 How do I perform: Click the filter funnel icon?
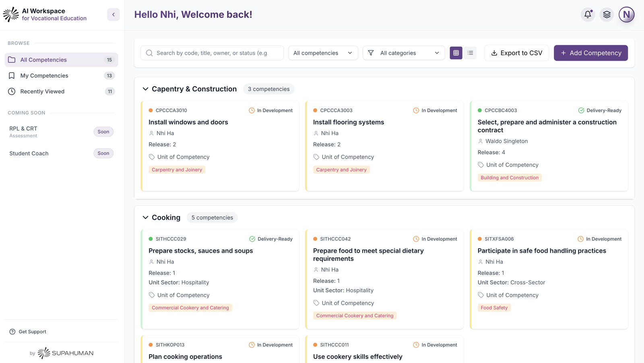[x=371, y=53]
